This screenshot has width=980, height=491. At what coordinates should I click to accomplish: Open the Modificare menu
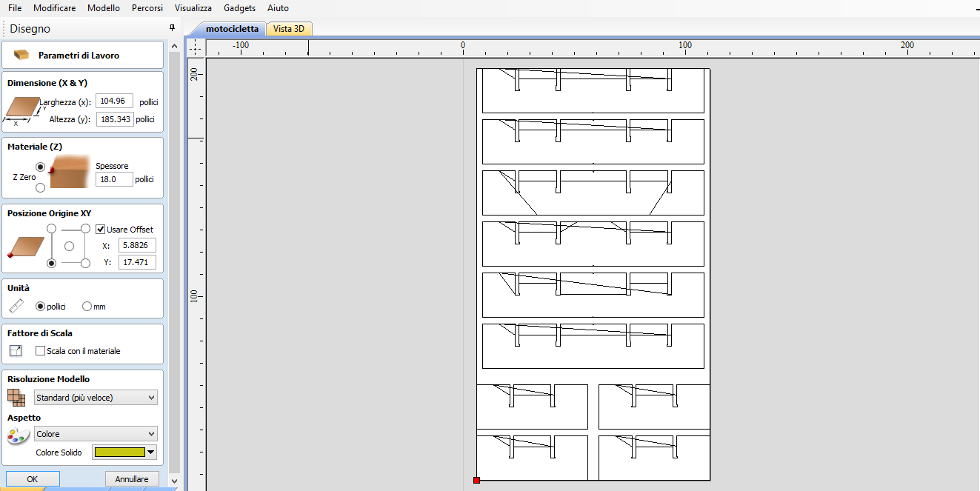(54, 8)
